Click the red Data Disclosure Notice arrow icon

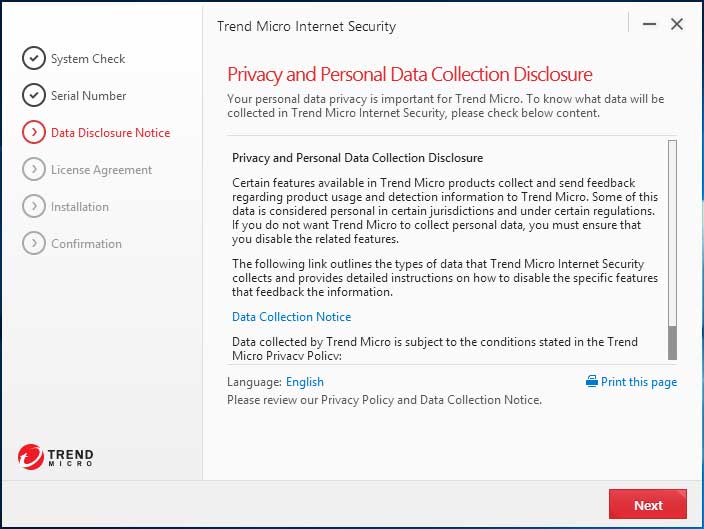click(34, 132)
